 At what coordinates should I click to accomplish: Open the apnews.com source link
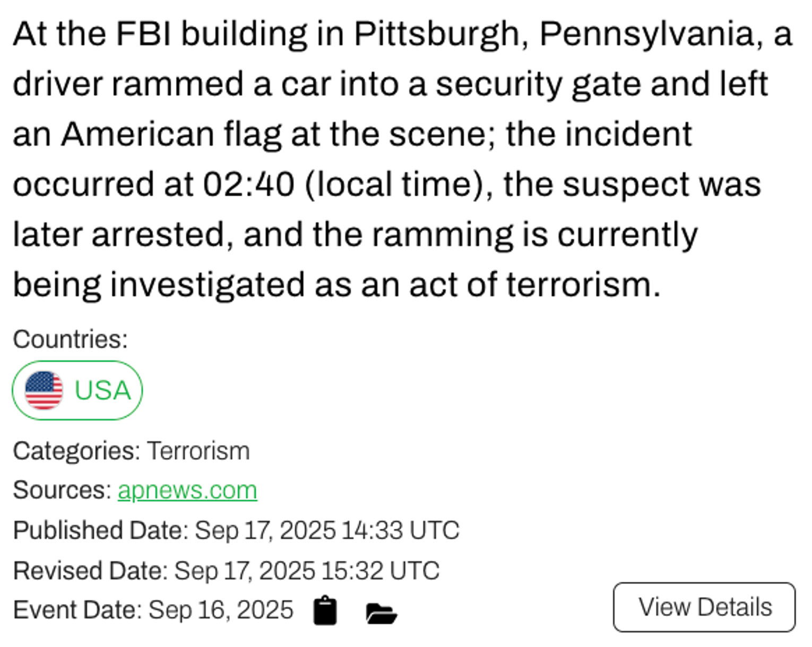tap(187, 490)
